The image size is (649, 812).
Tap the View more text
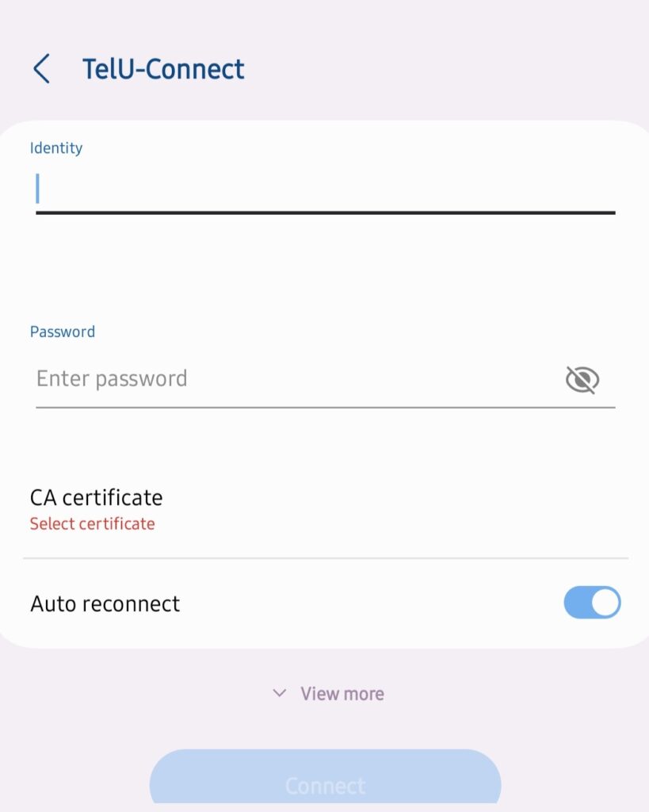(x=342, y=693)
